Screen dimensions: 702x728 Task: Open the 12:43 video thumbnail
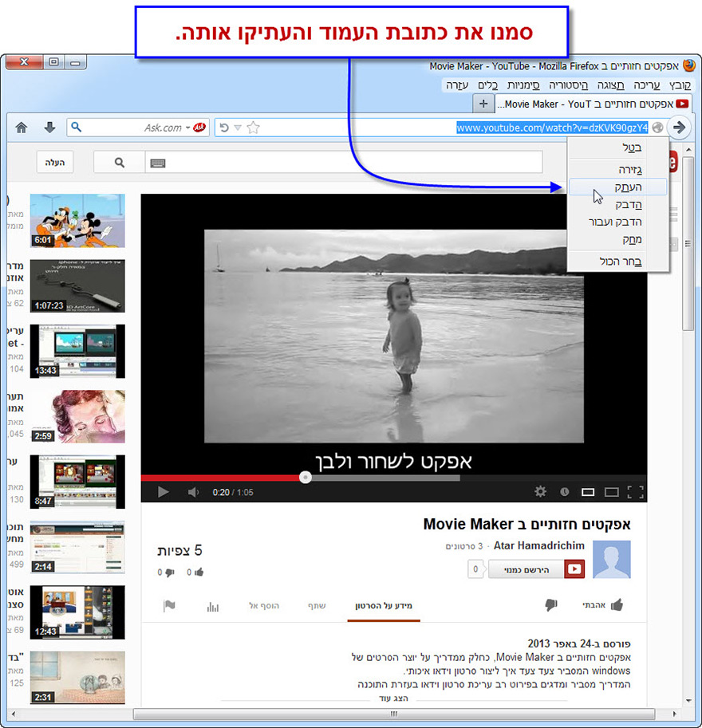[x=77, y=612]
